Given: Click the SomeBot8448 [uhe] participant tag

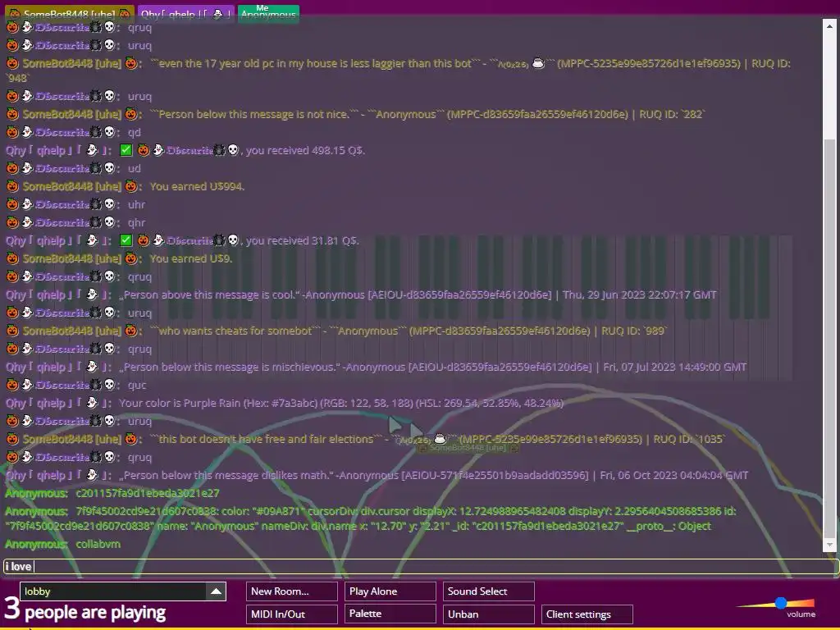Looking at the screenshot, I should pos(70,15).
